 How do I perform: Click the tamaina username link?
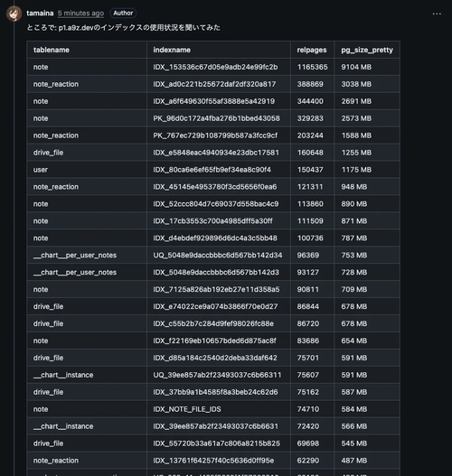(40, 14)
